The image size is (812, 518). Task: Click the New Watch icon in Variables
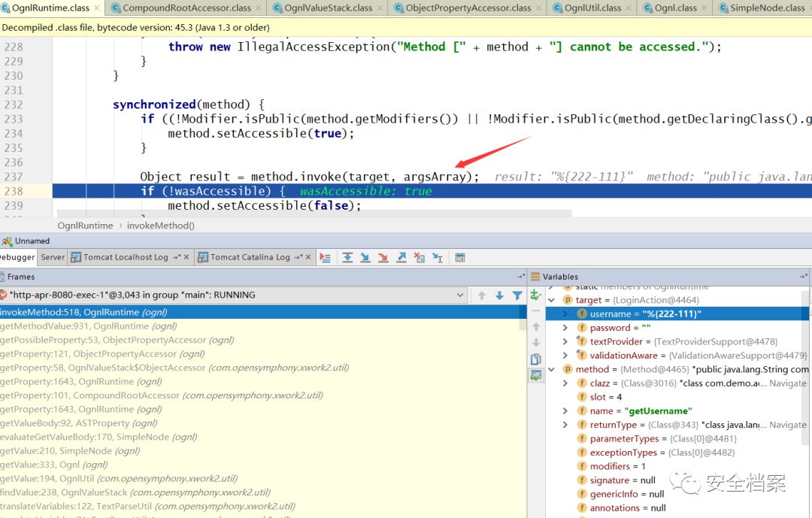click(536, 295)
